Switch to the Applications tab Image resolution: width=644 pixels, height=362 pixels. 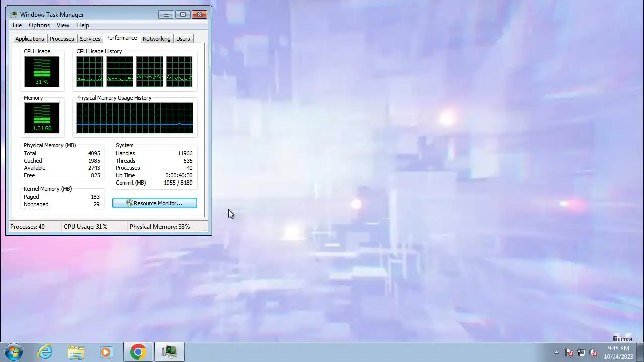point(30,39)
